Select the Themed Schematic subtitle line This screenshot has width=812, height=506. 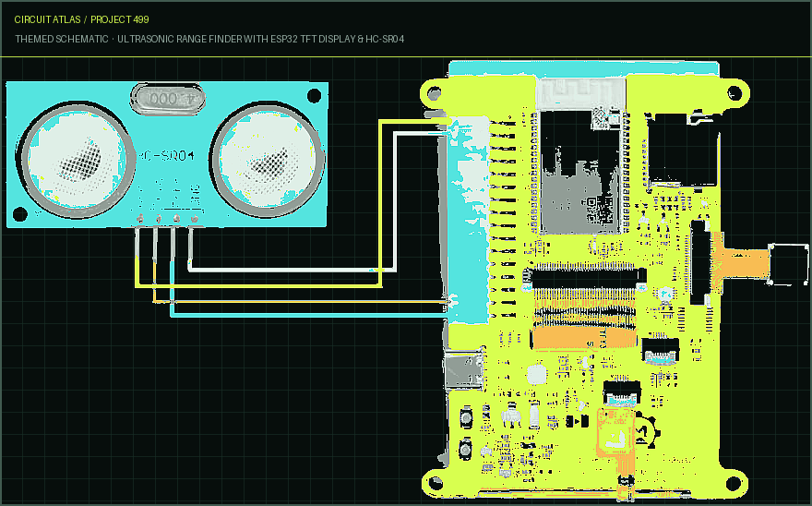coord(209,39)
